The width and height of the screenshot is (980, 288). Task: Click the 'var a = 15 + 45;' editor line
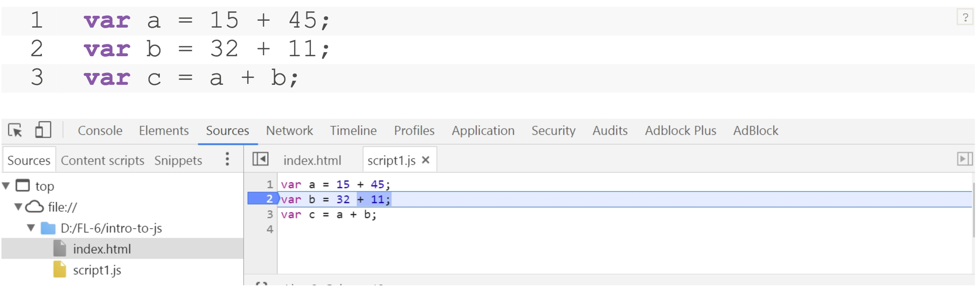pyautogui.click(x=336, y=184)
